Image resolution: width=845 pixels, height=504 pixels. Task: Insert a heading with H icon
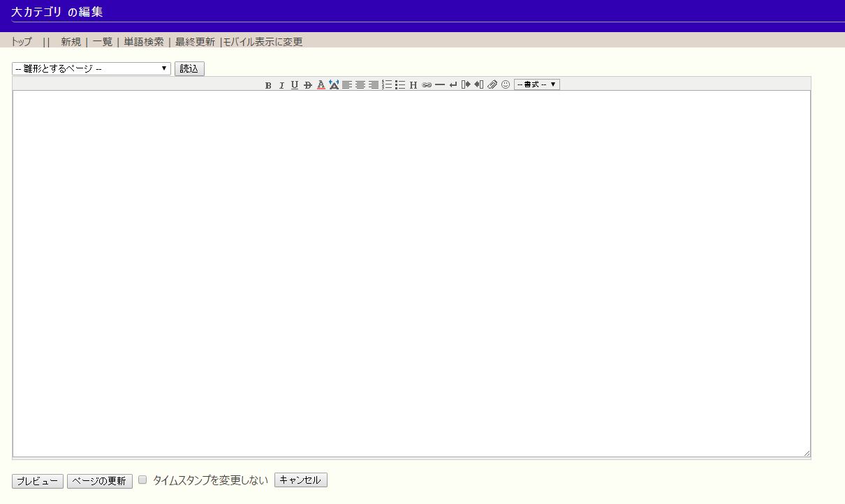413,85
